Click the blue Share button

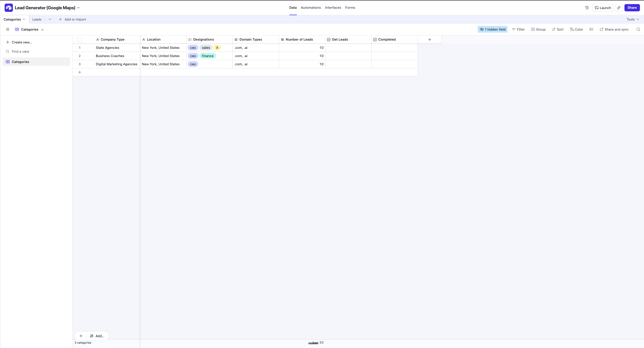pos(632,8)
